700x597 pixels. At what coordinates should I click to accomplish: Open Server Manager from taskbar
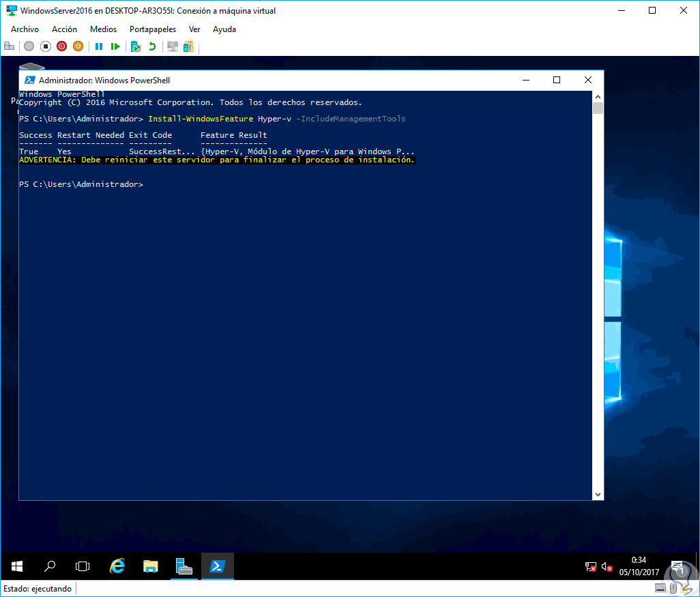(x=184, y=566)
